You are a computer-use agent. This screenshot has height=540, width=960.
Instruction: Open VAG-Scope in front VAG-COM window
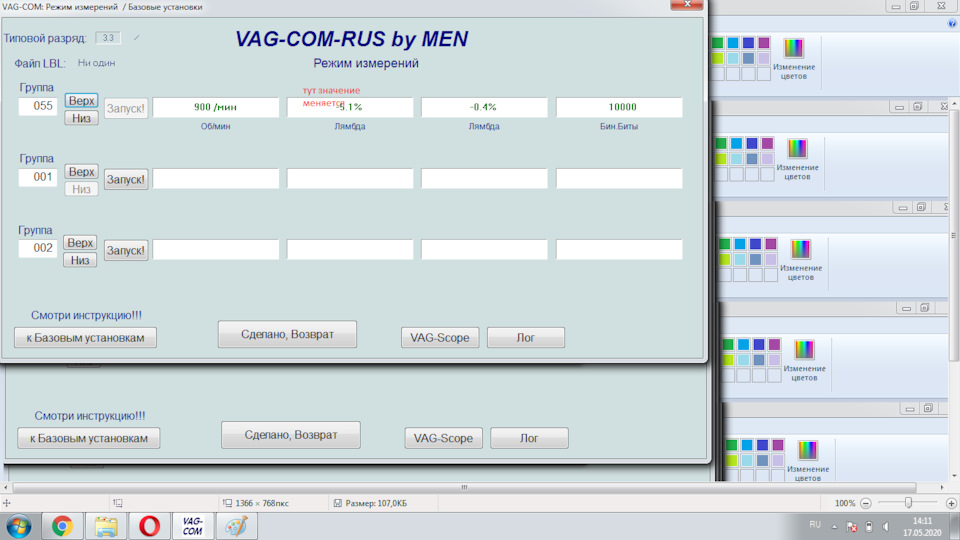(x=440, y=337)
